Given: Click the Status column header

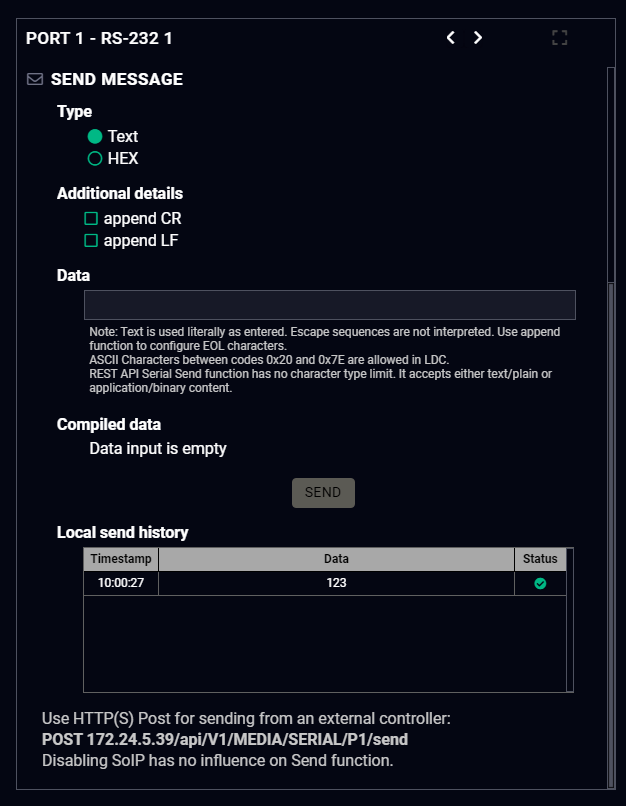Looking at the screenshot, I should [540, 559].
